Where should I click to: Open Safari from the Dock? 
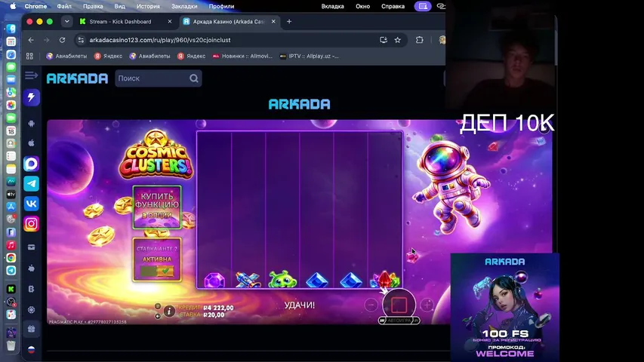pyautogui.click(x=11, y=54)
